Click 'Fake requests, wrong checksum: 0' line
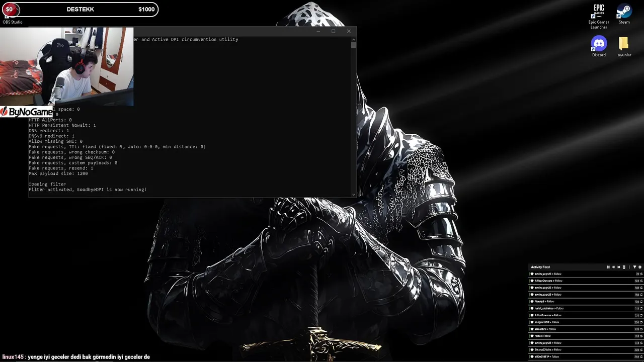644x362 pixels. (x=71, y=152)
